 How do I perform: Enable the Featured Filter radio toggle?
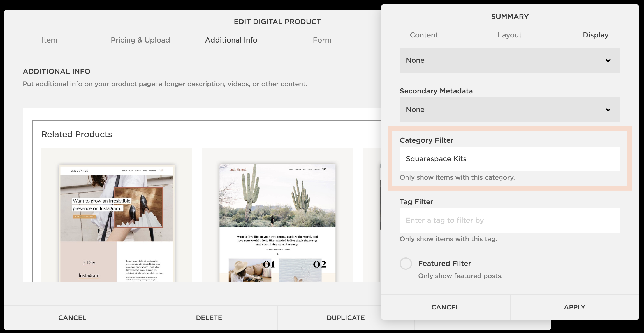[406, 264]
